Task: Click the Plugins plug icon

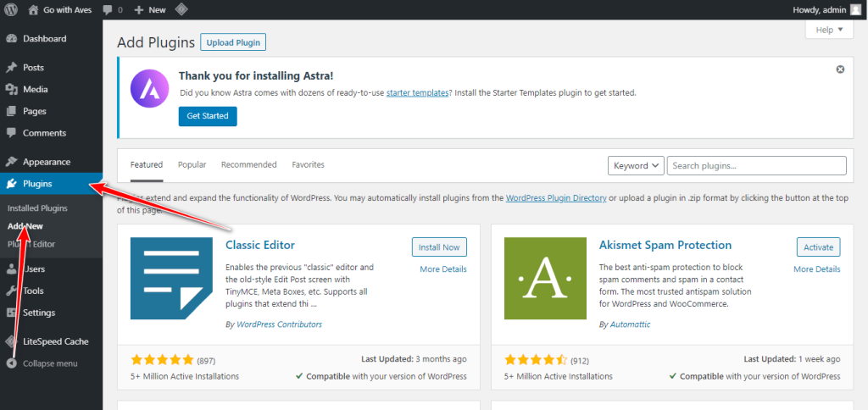Action: [11, 184]
